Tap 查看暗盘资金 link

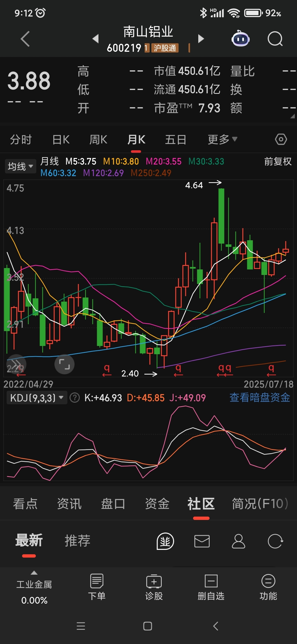click(x=260, y=397)
